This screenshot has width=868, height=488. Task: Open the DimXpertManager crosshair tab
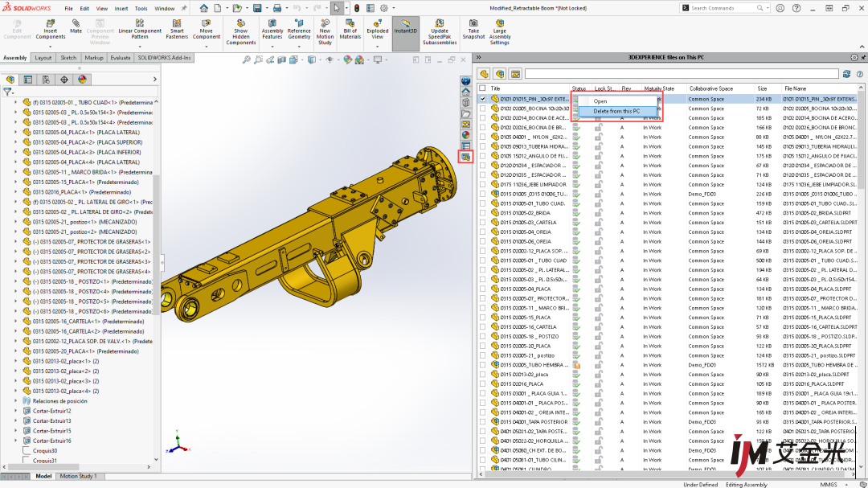pos(64,80)
